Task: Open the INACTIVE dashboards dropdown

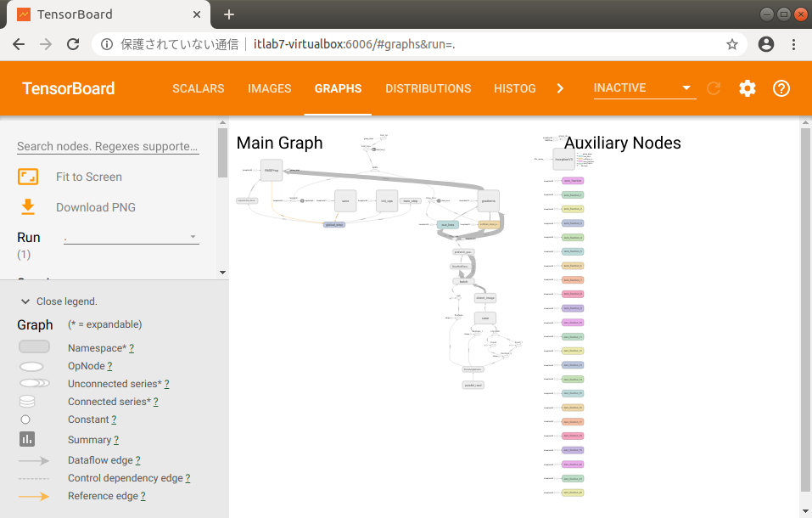Action: click(644, 87)
